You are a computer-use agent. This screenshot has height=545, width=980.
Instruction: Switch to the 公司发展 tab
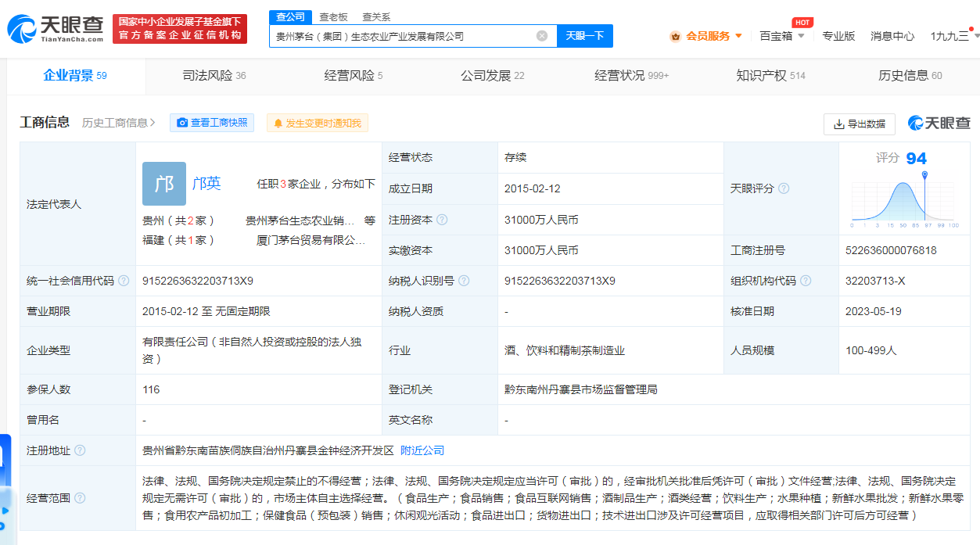click(x=492, y=76)
